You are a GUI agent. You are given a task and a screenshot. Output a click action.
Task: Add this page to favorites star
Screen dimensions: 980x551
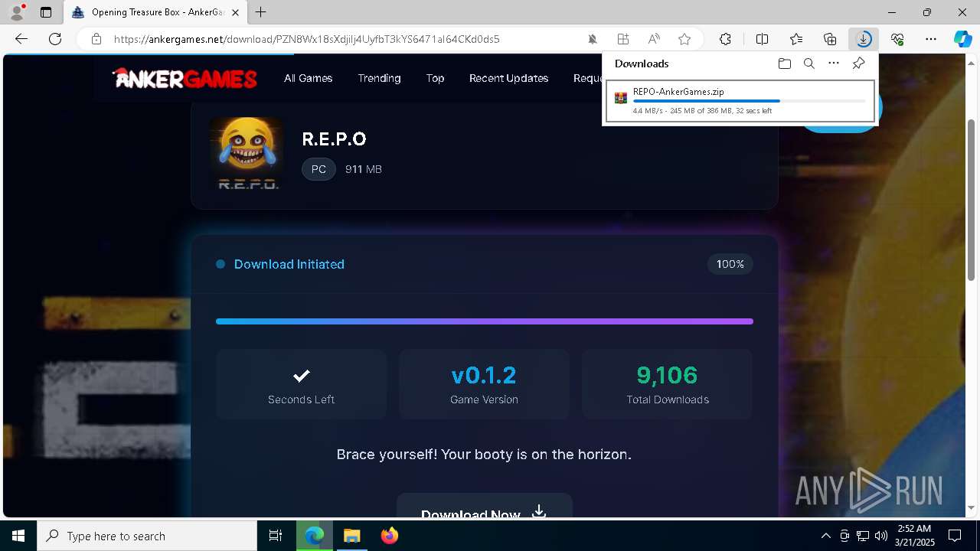pos(684,39)
